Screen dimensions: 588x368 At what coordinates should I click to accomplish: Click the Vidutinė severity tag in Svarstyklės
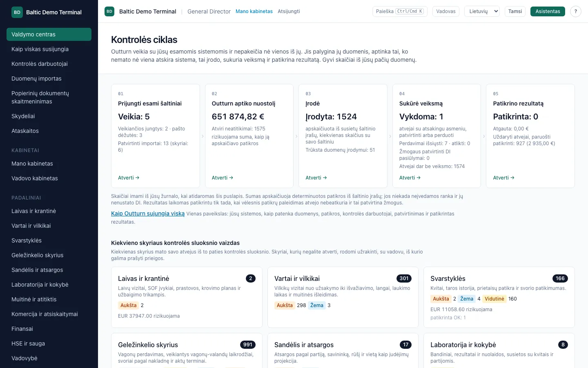coord(494,299)
